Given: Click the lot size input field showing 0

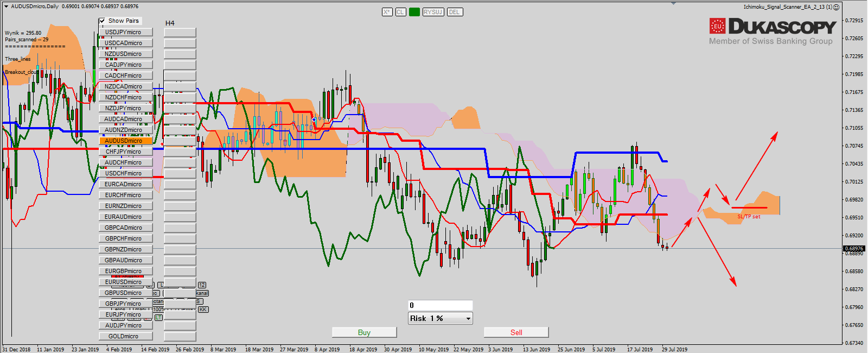Looking at the screenshot, I should [x=440, y=305].
